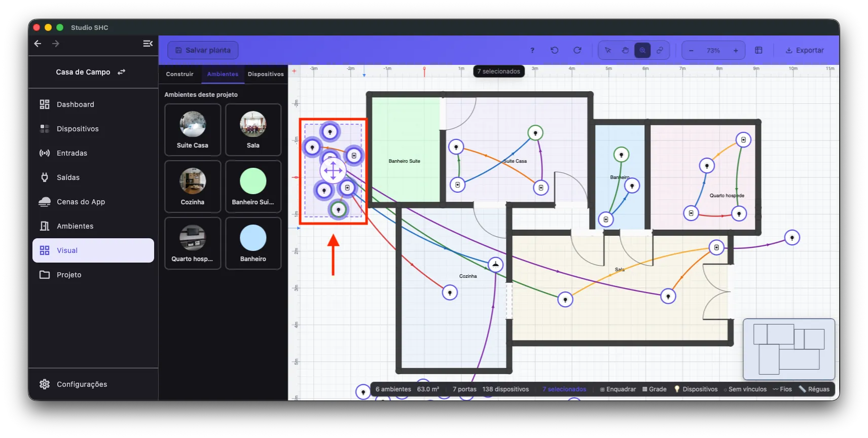The height and width of the screenshot is (438, 868).
Task: Click the floor plan minimap
Action: [789, 349]
